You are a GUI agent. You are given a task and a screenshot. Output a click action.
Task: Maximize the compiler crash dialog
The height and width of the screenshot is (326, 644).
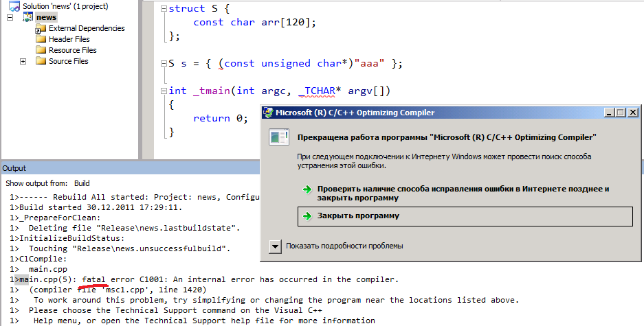[621, 113]
